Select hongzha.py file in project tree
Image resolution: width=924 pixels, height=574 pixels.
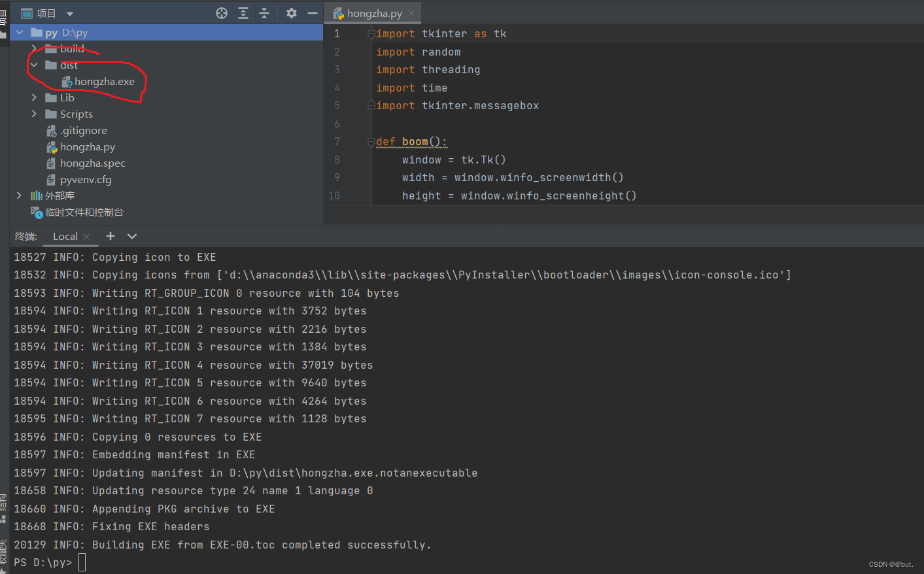(87, 146)
